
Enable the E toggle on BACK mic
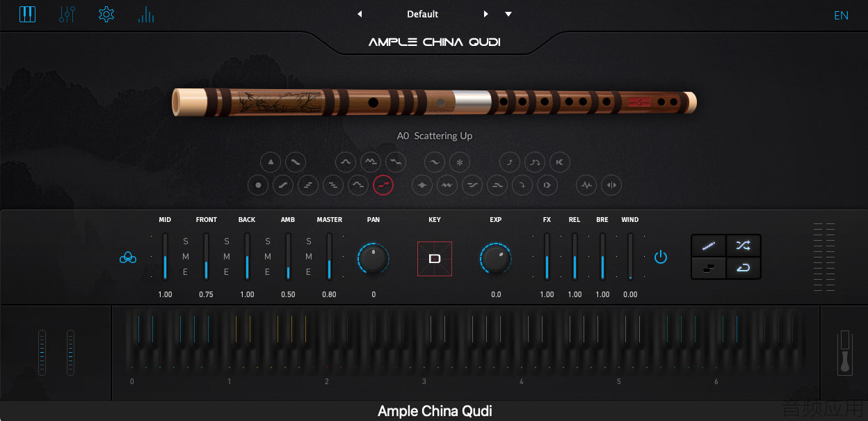coord(268,272)
